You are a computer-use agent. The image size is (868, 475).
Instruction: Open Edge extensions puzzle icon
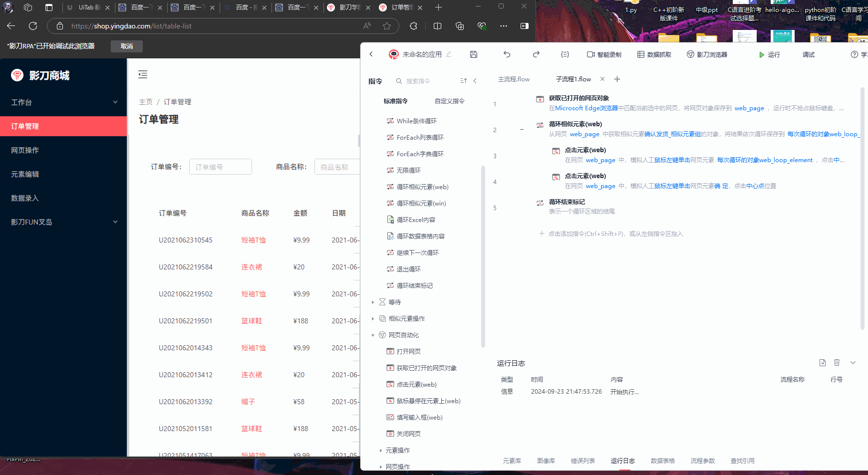(x=413, y=26)
